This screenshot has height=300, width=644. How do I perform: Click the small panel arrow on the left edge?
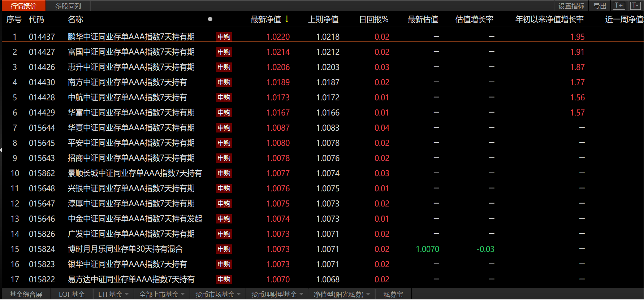pyautogui.click(x=1, y=150)
